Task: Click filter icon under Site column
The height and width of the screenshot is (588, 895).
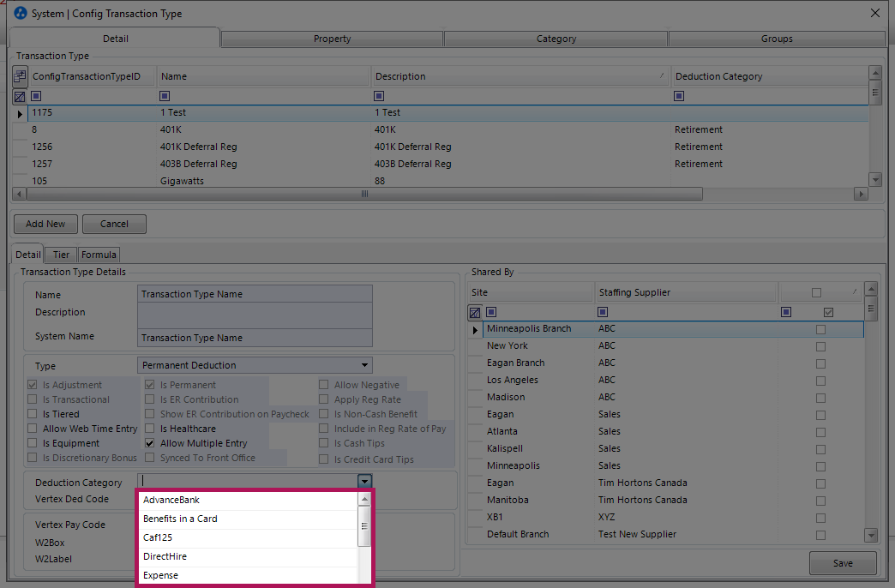Action: pyautogui.click(x=491, y=312)
